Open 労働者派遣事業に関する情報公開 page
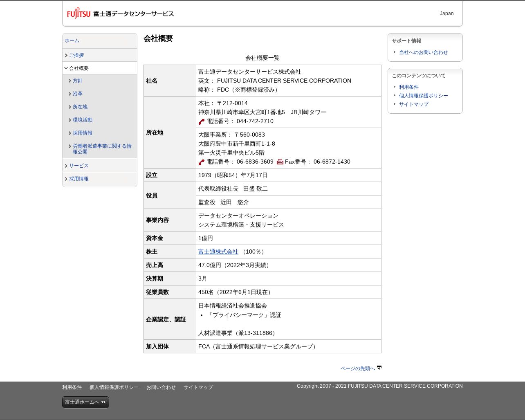Screen dimensions: 525x420 tap(102, 149)
